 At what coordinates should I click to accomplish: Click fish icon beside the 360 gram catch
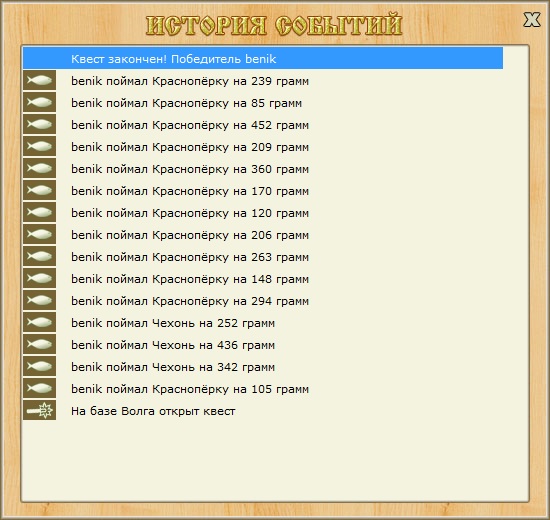pyautogui.click(x=39, y=168)
